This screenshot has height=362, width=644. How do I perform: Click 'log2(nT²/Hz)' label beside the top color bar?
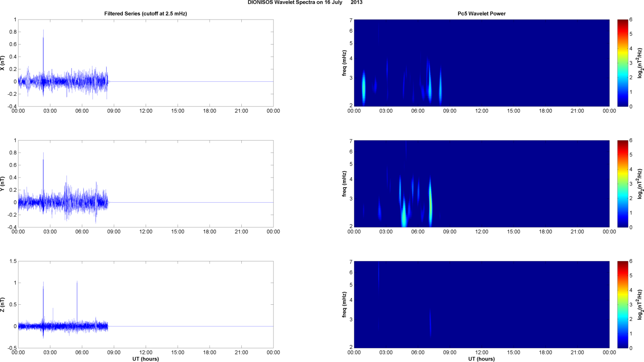(x=640, y=63)
